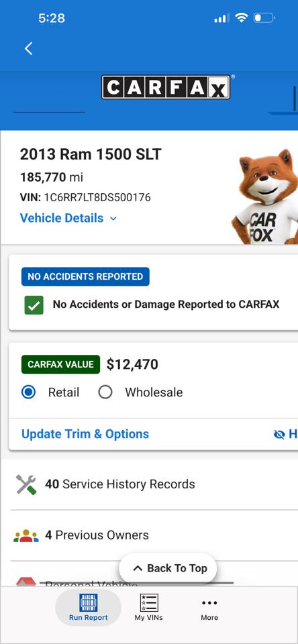This screenshot has width=298, height=644.
Task: Select the Wholesale radio button
Action: click(x=105, y=392)
